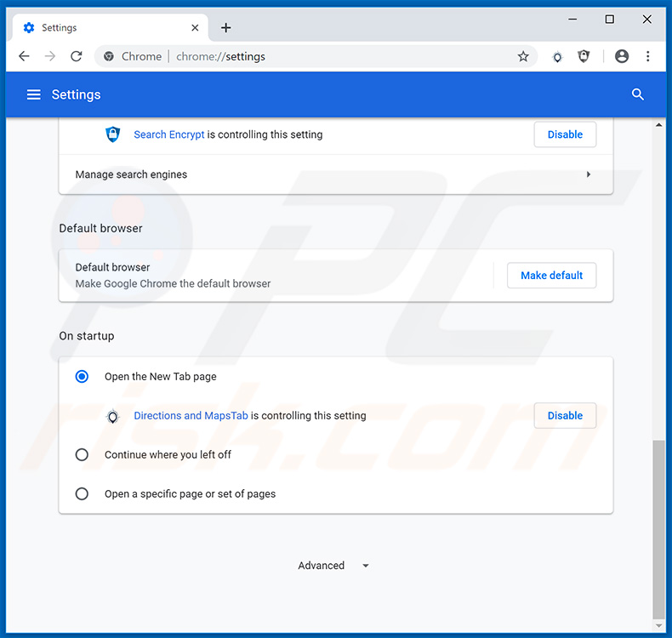
Task: Click the scrollbar down arrow
Action: 658,625
